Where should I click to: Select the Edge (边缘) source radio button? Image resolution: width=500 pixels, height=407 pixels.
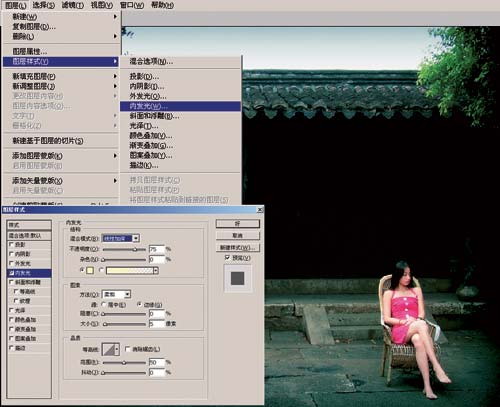[x=139, y=305]
